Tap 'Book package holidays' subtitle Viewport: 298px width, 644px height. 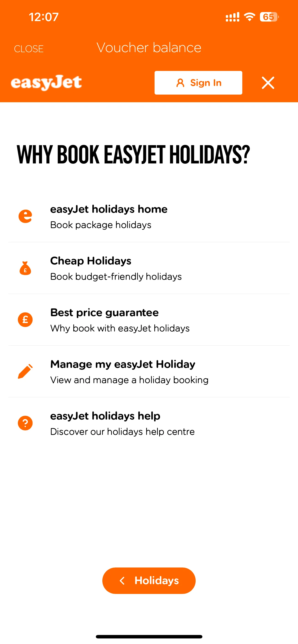(100, 225)
